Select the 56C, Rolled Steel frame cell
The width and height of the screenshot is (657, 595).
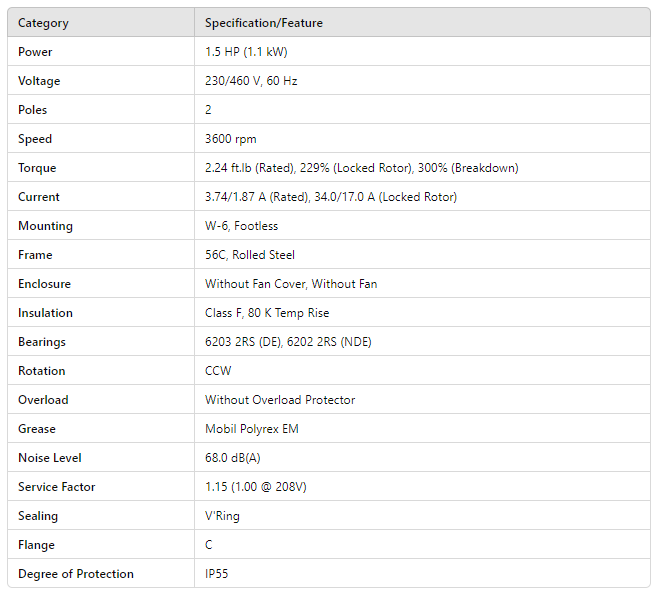click(x=250, y=255)
